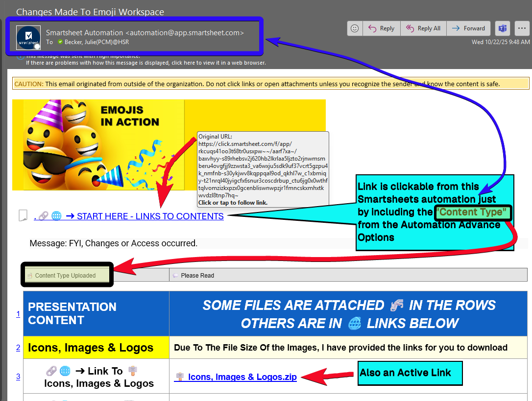
Task: Click the message text FYI, Changes or Access occurred
Action: tap(113, 243)
